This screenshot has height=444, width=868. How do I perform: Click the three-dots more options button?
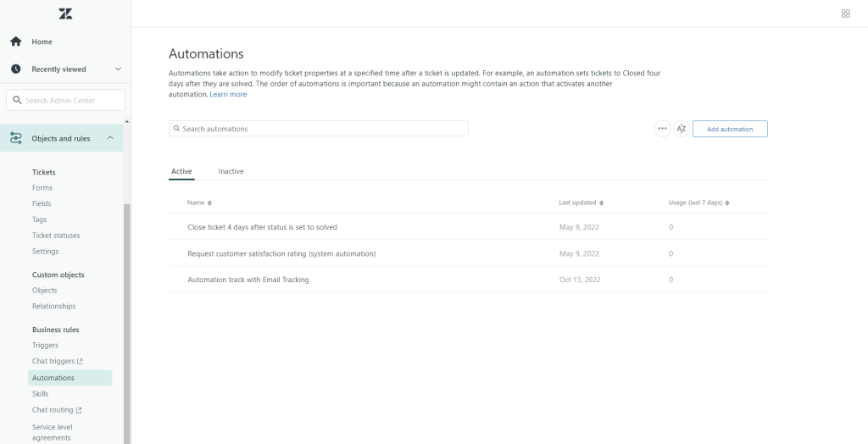tap(662, 129)
